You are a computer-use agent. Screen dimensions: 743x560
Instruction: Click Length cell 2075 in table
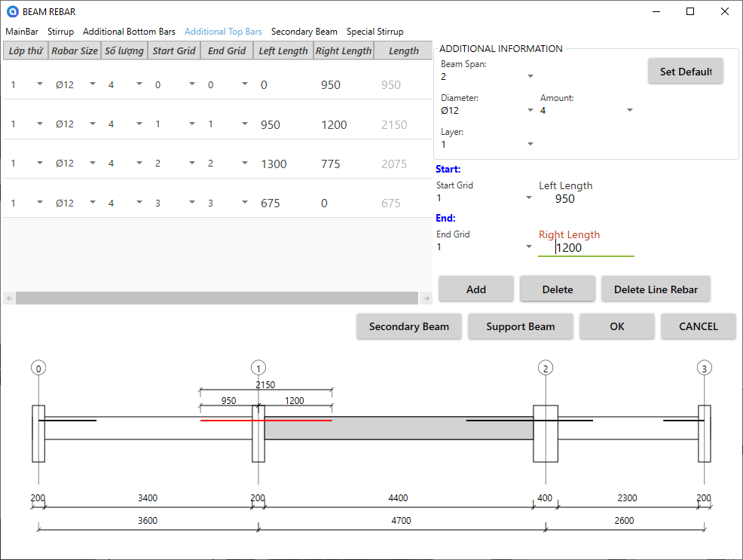[x=394, y=164]
